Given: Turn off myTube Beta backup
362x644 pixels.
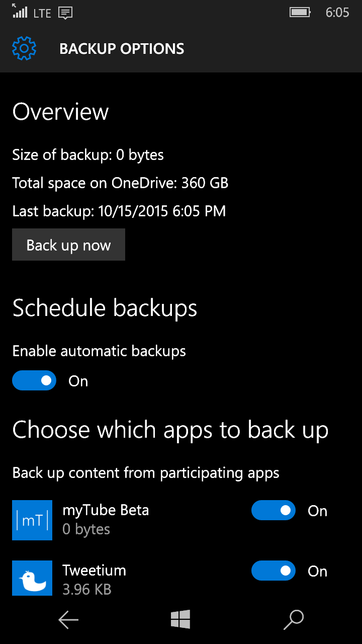Looking at the screenshot, I should (274, 510).
